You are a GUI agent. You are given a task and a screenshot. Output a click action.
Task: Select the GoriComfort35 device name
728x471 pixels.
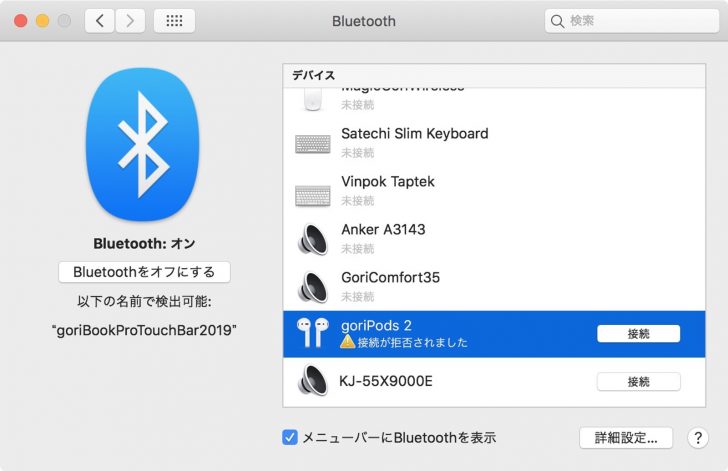pos(390,277)
